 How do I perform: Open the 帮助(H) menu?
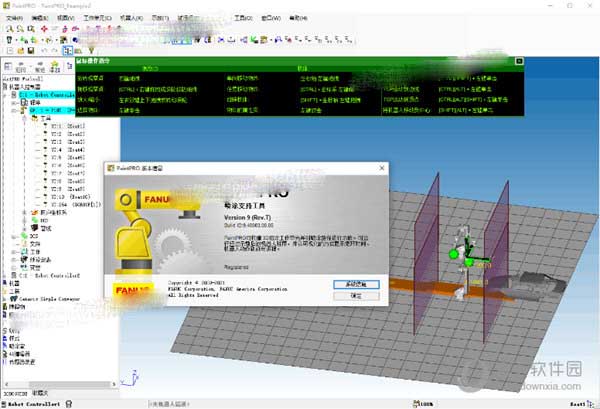(x=298, y=18)
